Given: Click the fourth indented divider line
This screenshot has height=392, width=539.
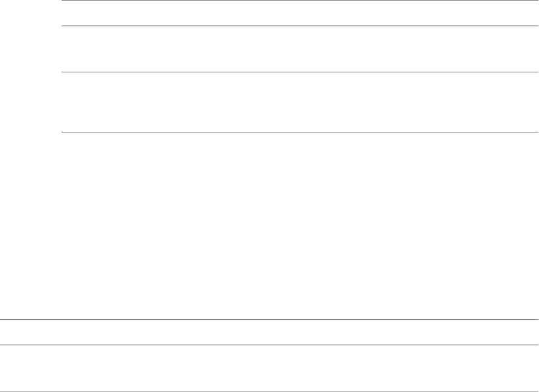Looking at the screenshot, I should (300, 132).
